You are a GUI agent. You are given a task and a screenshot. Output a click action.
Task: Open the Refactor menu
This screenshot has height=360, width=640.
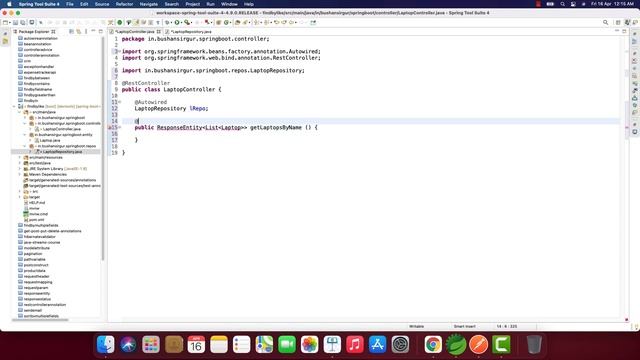(124, 4)
